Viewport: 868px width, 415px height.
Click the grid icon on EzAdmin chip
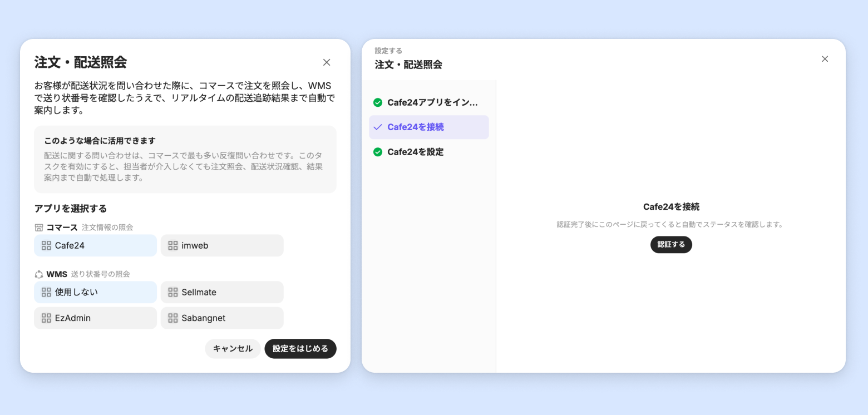(x=46, y=318)
